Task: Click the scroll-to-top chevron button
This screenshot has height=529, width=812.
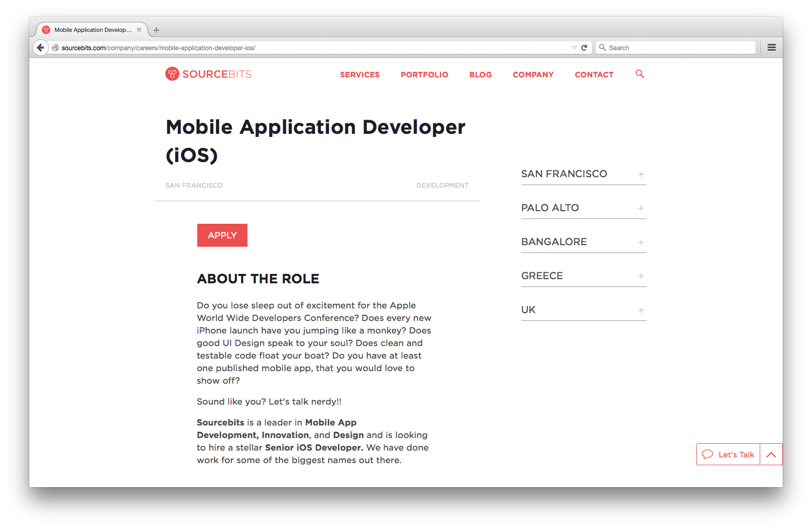Action: click(x=771, y=454)
